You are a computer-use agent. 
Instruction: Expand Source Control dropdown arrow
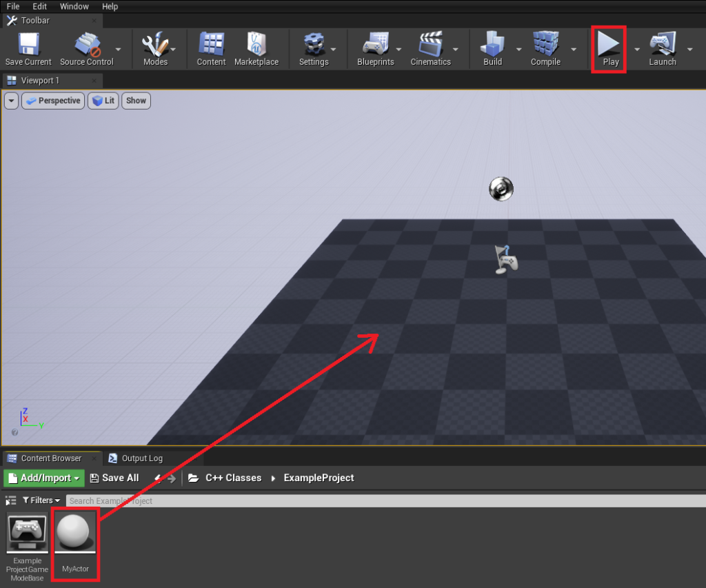[x=119, y=49]
